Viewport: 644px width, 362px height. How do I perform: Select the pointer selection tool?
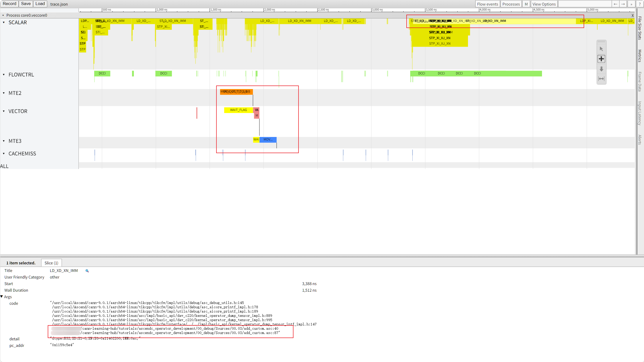pos(601,49)
